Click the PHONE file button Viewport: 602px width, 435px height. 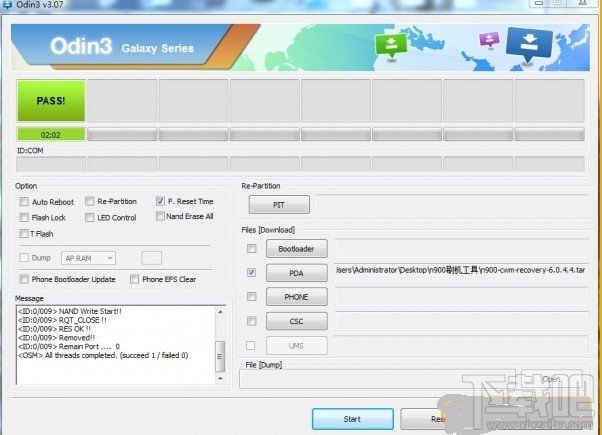(296, 297)
